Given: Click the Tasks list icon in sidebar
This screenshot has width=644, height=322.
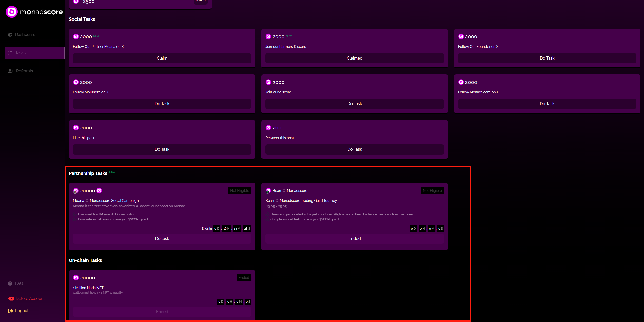Looking at the screenshot, I should coord(10,53).
